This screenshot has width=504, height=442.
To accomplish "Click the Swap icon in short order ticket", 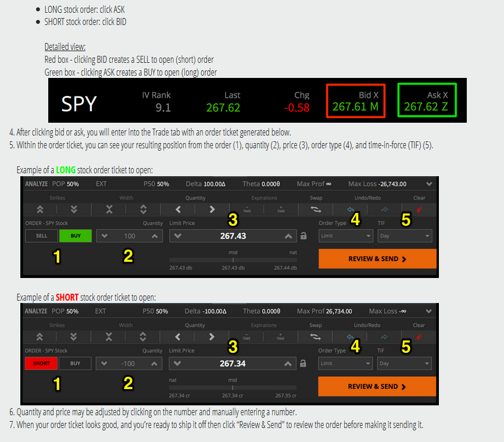I will 315,337.
